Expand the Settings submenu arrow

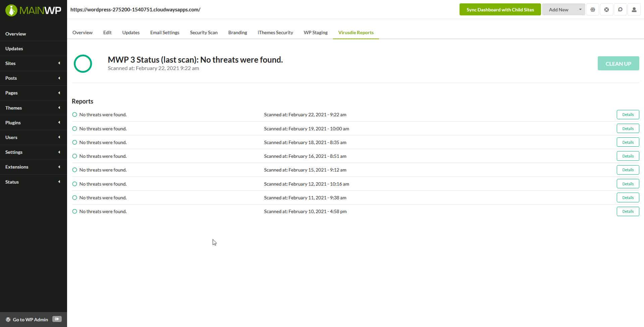(x=59, y=152)
